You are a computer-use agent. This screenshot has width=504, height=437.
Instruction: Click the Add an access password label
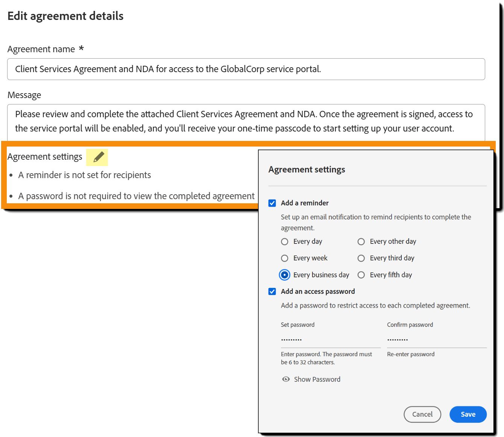point(318,291)
